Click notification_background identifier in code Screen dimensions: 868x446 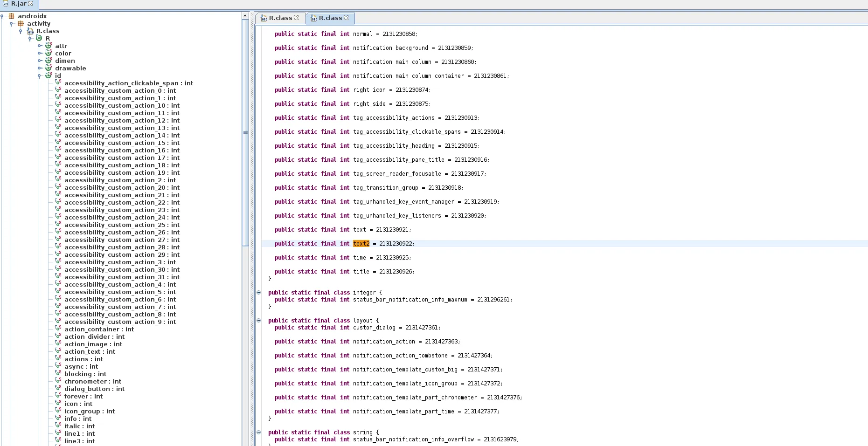(x=390, y=48)
